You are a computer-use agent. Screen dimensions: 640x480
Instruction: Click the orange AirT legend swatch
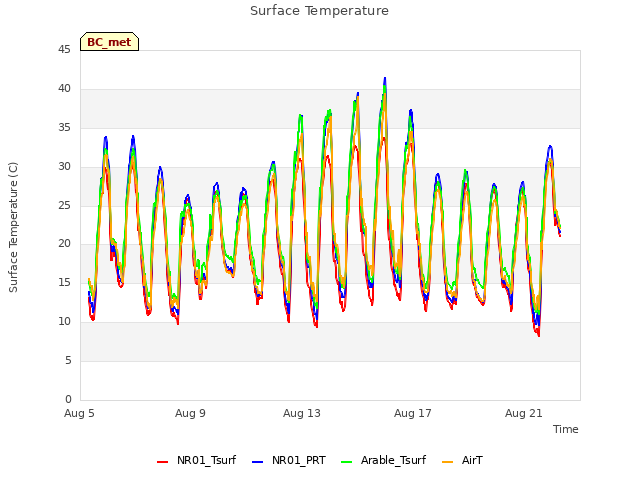pyautogui.click(x=448, y=462)
